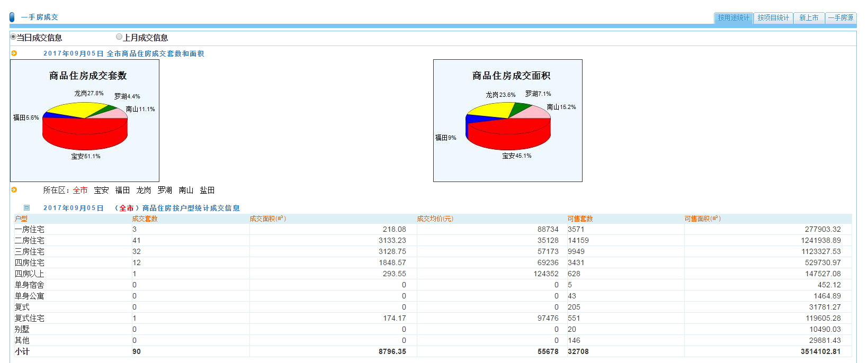Filter by 龙岗 district link
Viewport: 868px width, 363px height.
pyautogui.click(x=144, y=190)
